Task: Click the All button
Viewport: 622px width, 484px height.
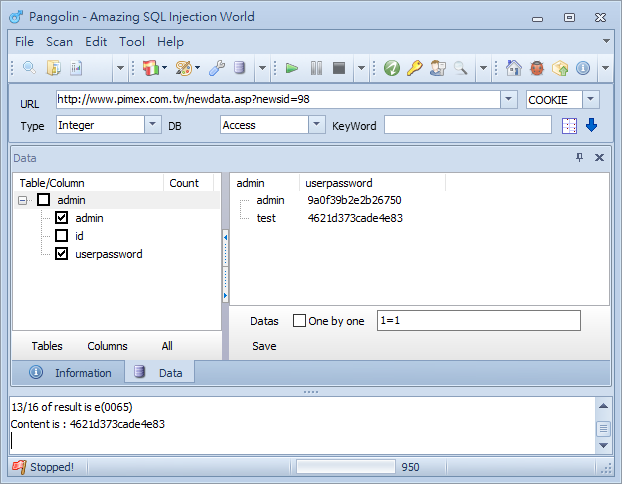Action: coord(167,346)
